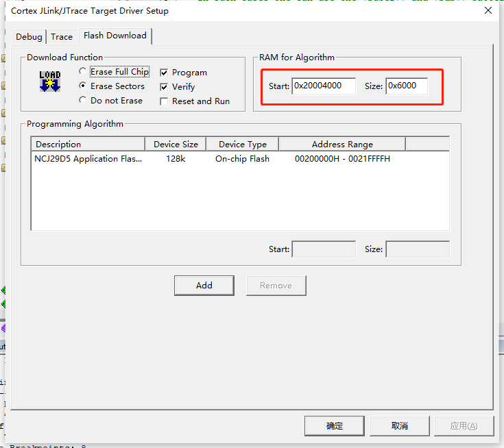The height and width of the screenshot is (448, 504).
Task: Click the Device Size column header
Action: click(x=176, y=144)
